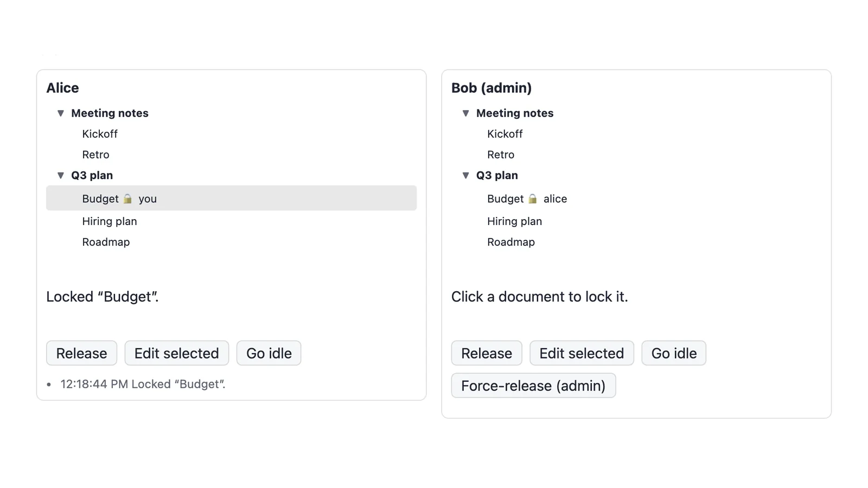Click the 'Click a document to lock it.' status
Screen dimensions: 868x488
(540, 297)
